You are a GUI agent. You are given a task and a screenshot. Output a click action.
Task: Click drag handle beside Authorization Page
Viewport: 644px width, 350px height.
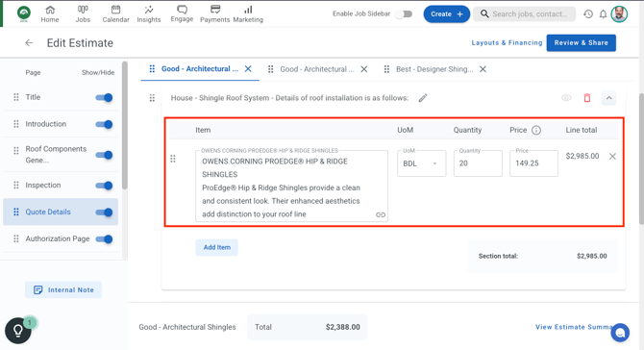pos(16,238)
